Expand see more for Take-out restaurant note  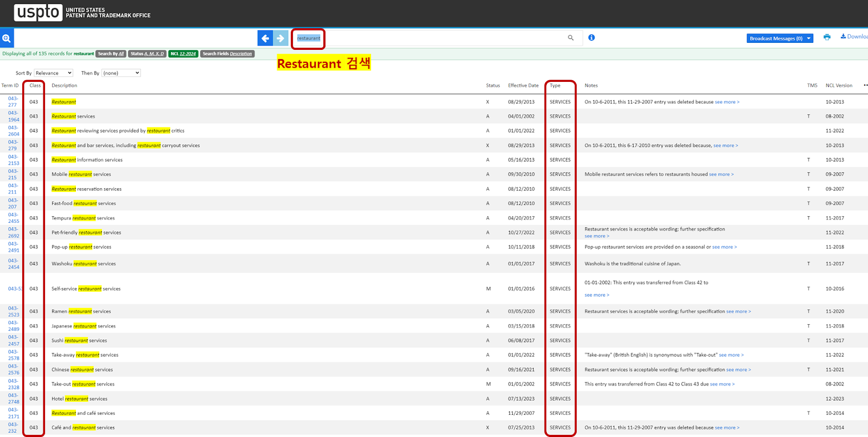click(x=722, y=384)
